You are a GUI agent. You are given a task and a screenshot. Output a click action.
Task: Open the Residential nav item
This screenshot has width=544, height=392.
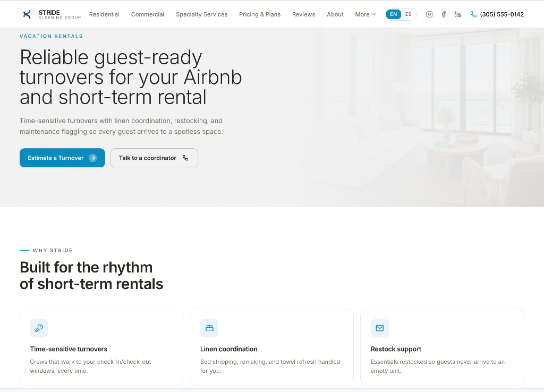[x=104, y=14]
